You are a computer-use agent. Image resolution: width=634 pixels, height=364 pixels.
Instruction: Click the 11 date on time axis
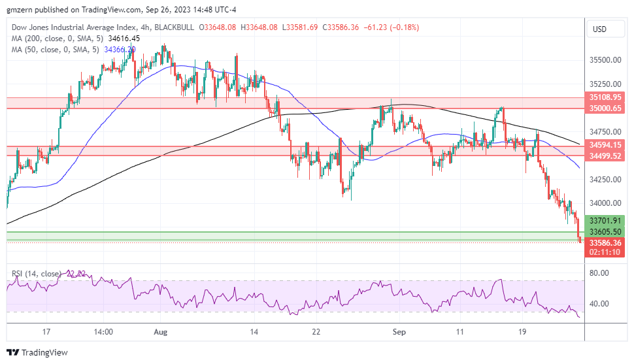point(459,332)
